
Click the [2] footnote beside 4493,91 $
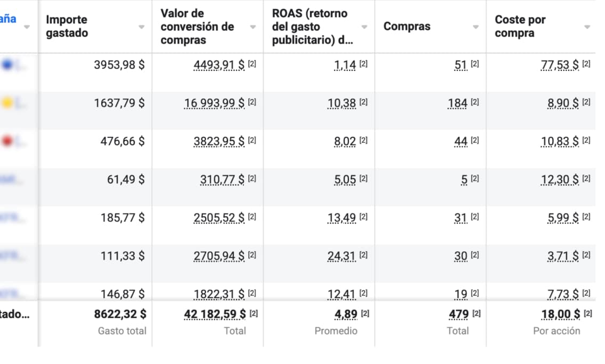[252, 64]
